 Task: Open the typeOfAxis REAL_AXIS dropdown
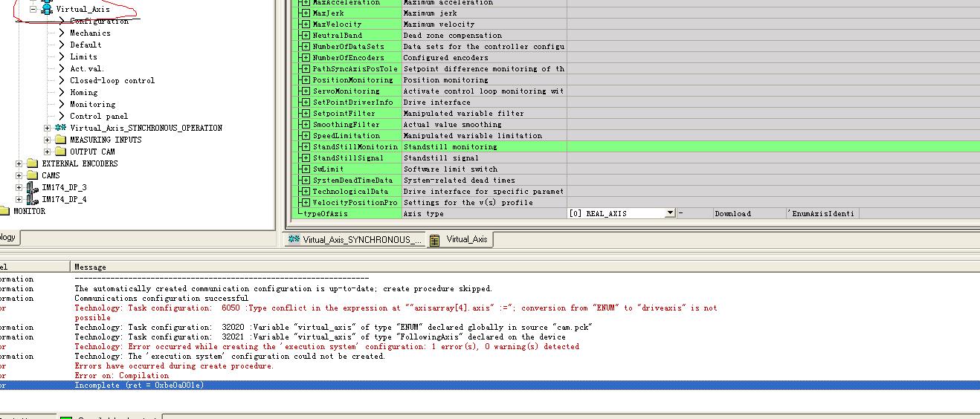(670, 213)
